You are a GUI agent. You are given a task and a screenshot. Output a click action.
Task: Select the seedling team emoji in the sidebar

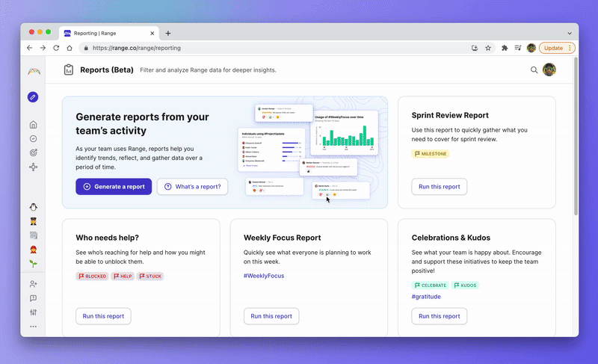(33, 263)
